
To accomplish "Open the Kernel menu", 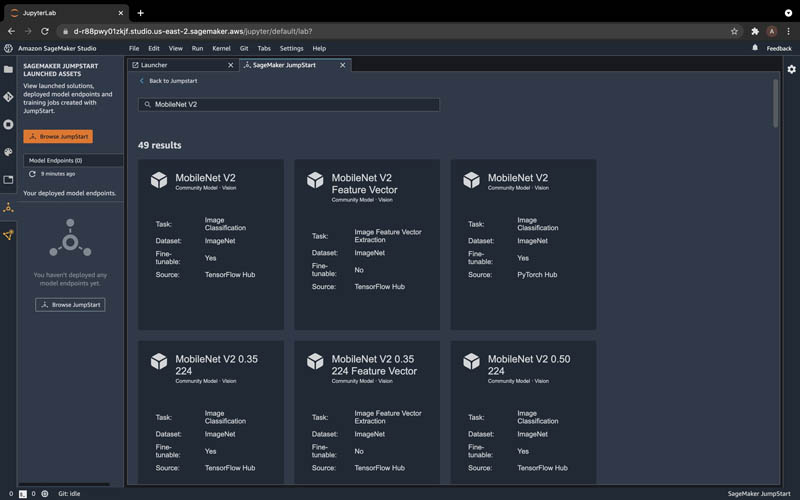I will click(x=221, y=48).
